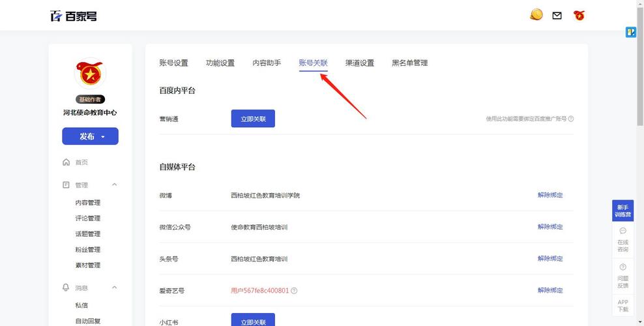Click question mark icon after 用户567fe8c400801
This screenshot has height=326, width=644.
click(294, 291)
